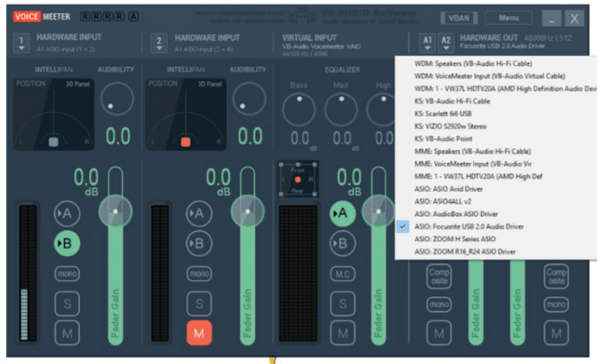Click Intellipan position panel on Input 2
The image size is (597, 364).
pyautogui.click(x=185, y=115)
